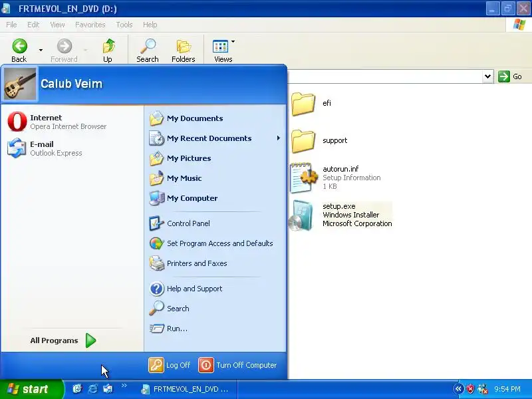Open Printers and Faxes
532x399 pixels.
[215, 263]
